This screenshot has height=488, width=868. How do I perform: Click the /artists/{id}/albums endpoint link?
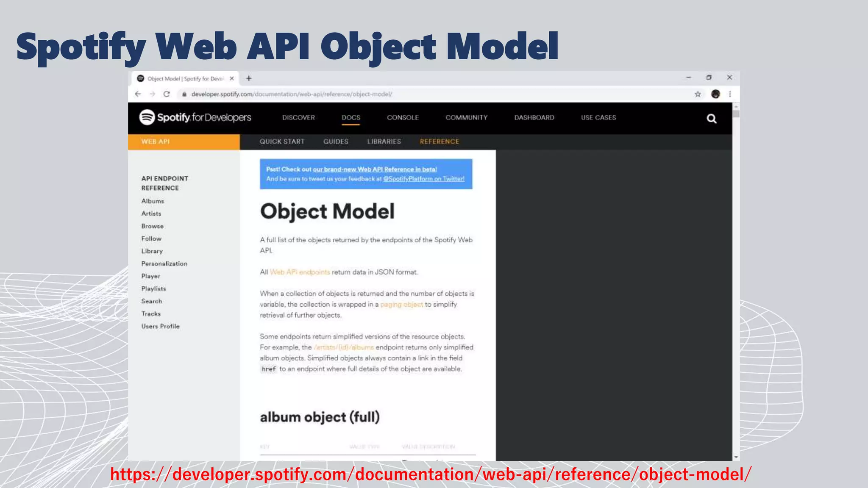pyautogui.click(x=344, y=347)
